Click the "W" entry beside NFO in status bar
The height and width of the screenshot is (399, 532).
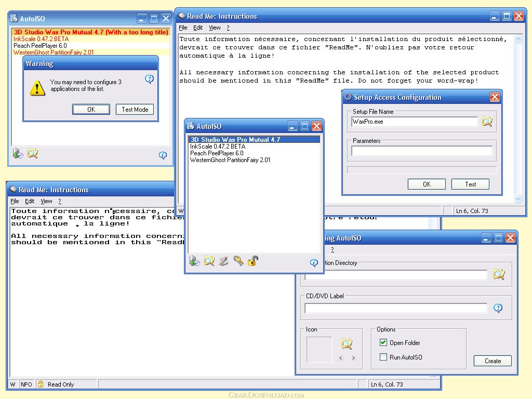(12, 384)
